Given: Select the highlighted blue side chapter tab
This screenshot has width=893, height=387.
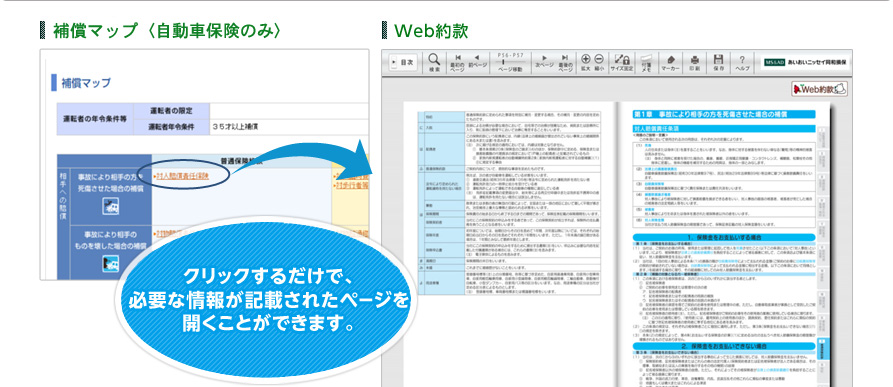Looking at the screenshot, I should click(x=824, y=348).
